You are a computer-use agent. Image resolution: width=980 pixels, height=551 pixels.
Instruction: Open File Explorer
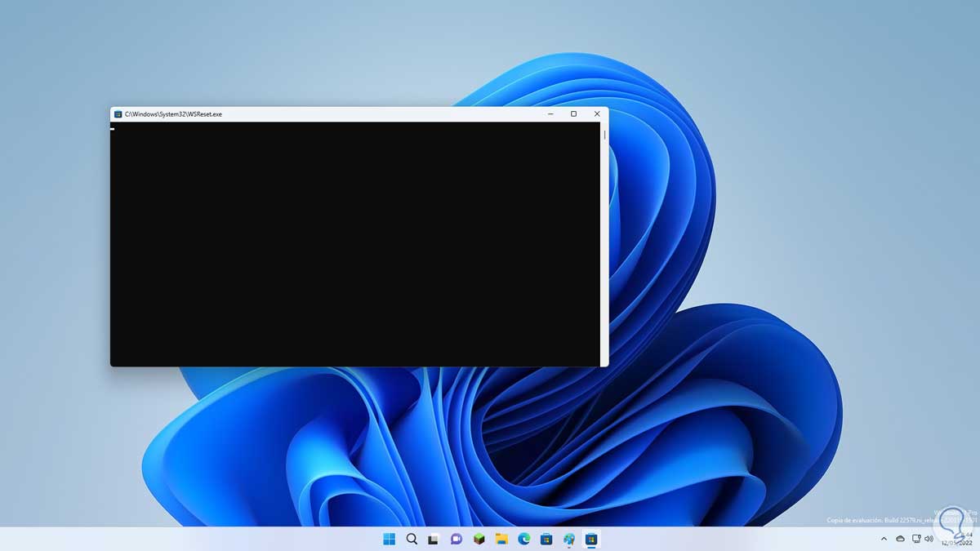point(499,540)
